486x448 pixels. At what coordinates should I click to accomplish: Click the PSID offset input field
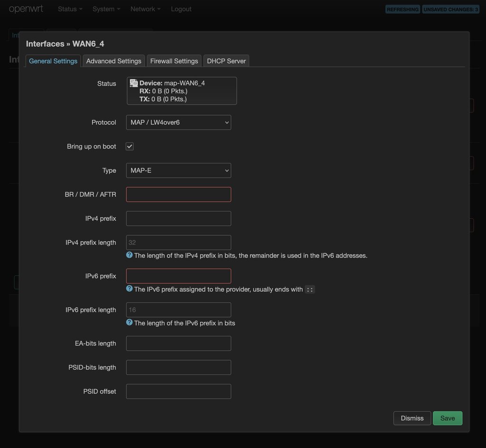[178, 392]
